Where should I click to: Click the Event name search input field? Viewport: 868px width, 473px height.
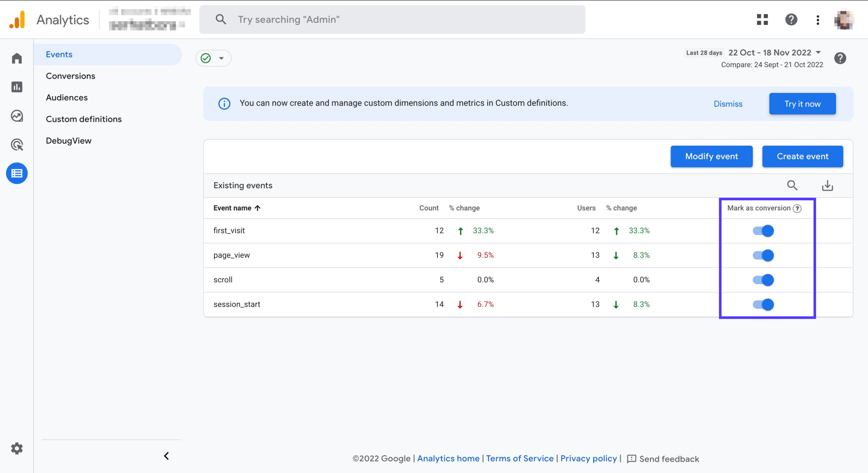[x=793, y=185]
